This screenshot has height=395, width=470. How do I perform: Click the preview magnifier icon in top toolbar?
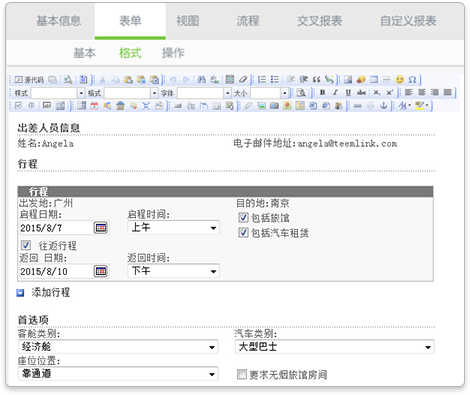pos(68,80)
